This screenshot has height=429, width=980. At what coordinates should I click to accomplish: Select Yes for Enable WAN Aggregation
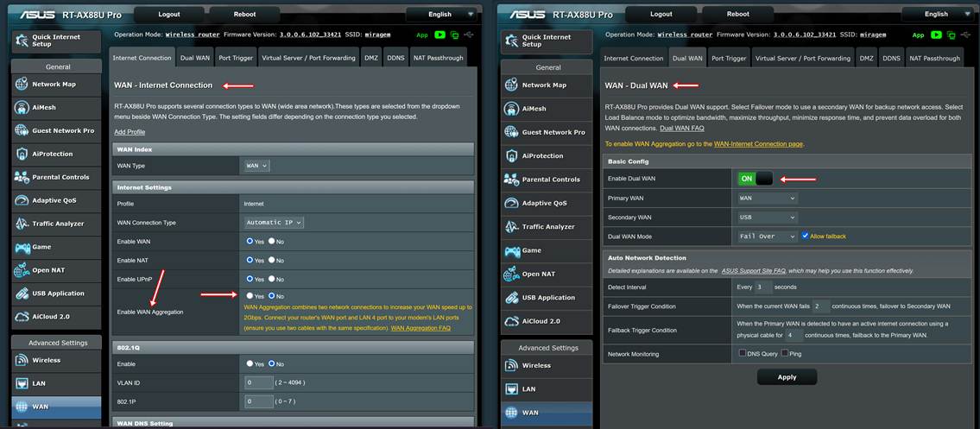[250, 295]
